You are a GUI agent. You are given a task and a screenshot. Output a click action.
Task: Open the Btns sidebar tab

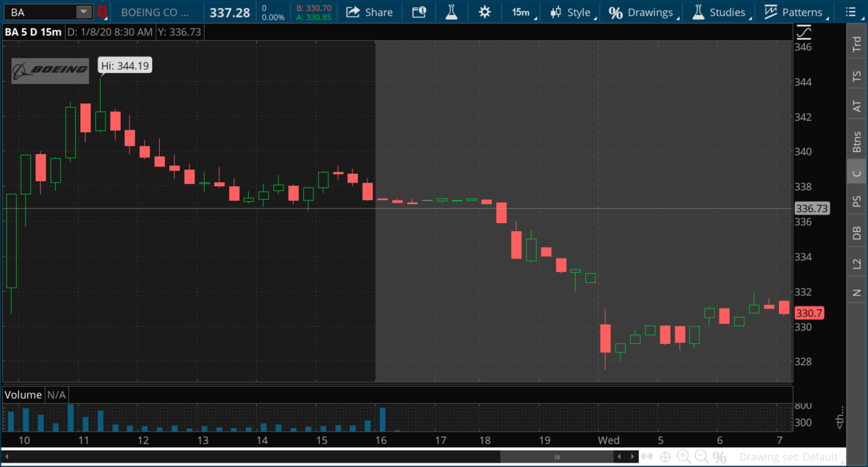tap(856, 140)
